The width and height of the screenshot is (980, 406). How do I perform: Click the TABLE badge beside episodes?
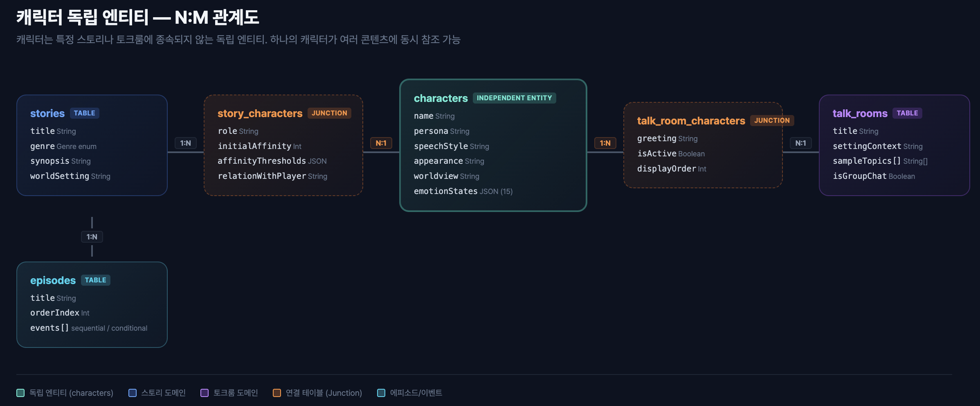(95, 280)
